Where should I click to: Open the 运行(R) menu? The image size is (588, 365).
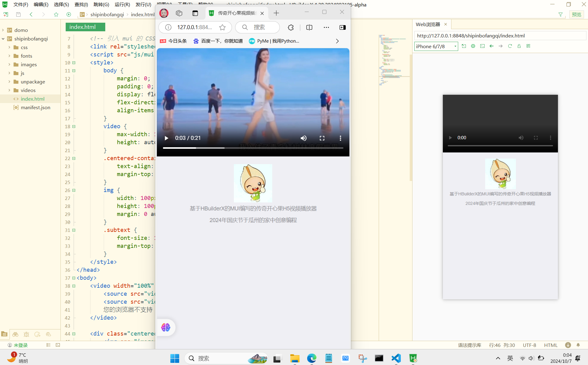point(122,5)
